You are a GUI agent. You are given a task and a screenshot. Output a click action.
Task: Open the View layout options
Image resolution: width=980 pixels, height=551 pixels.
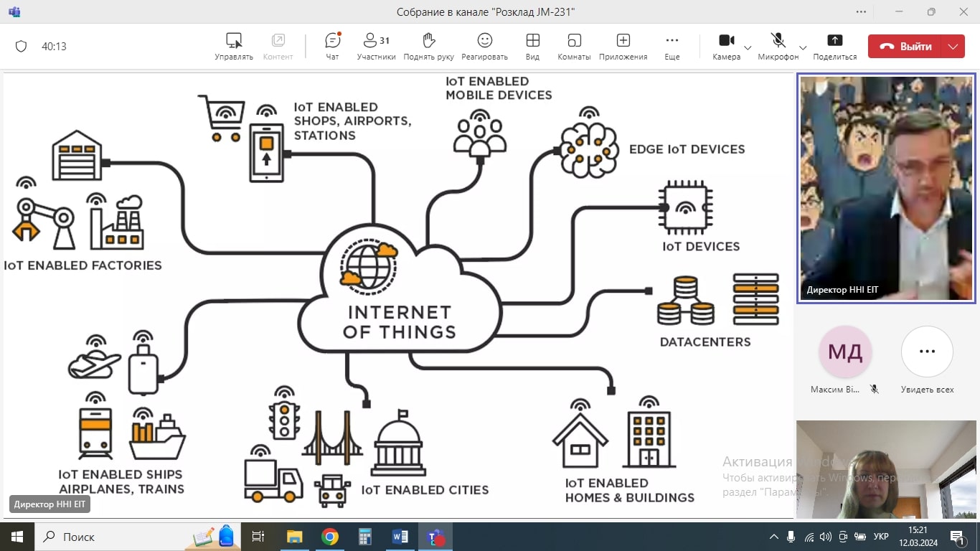tap(532, 47)
